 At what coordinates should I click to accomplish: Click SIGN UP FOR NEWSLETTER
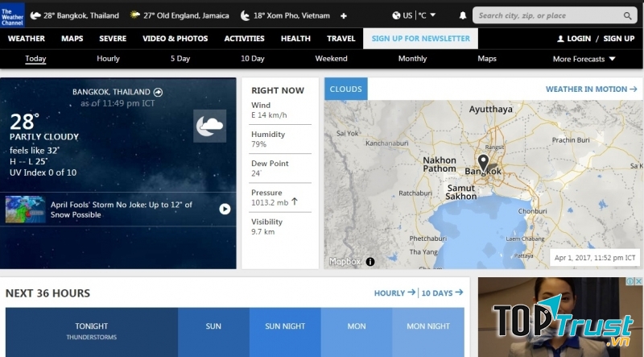(x=420, y=39)
